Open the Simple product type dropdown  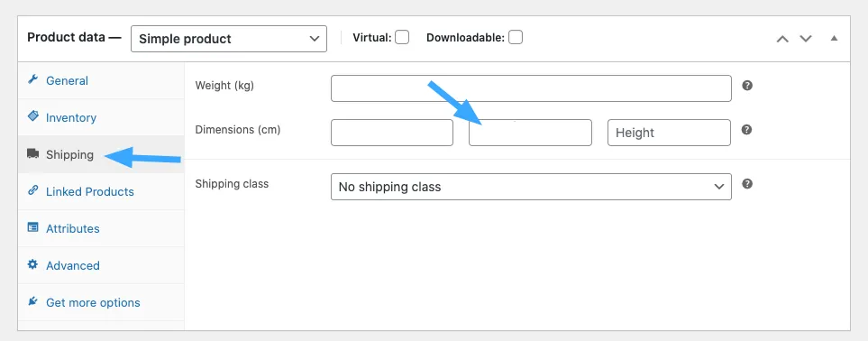coord(229,39)
